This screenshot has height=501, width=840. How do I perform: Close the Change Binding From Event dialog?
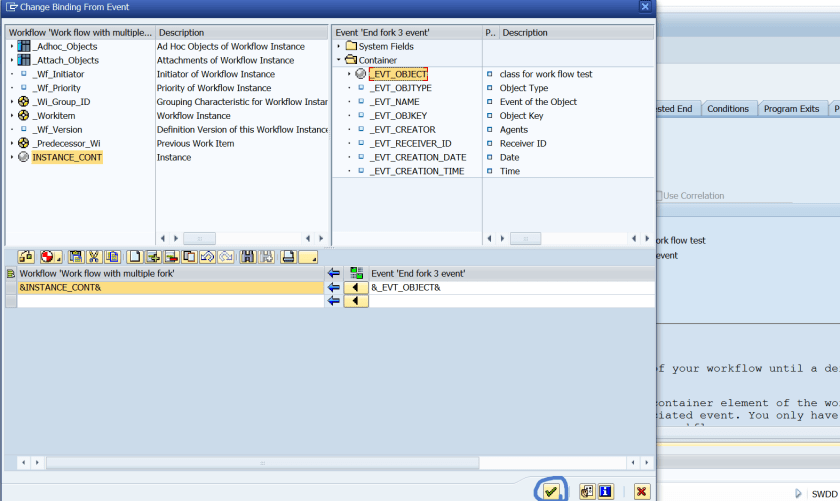(645, 6)
